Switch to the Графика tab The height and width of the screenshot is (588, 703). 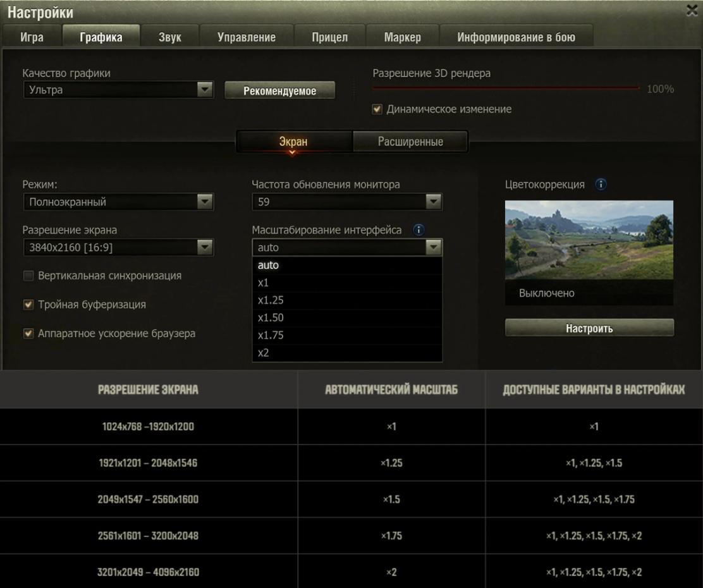pos(101,37)
